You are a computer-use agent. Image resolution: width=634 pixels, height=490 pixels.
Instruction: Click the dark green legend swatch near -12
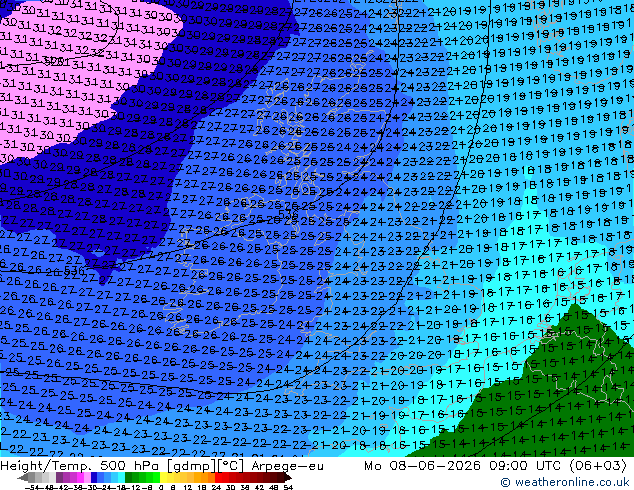point(128,478)
